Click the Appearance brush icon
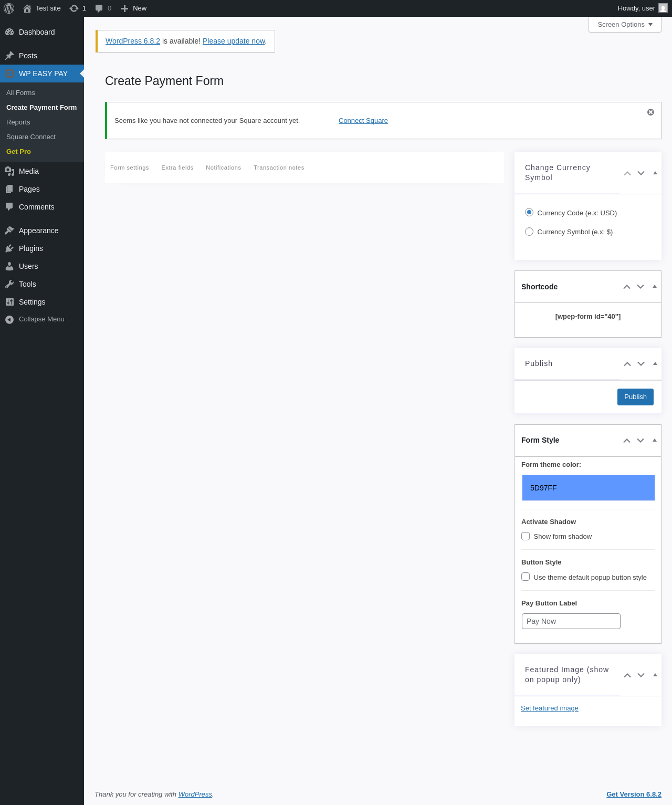 coord(9,231)
